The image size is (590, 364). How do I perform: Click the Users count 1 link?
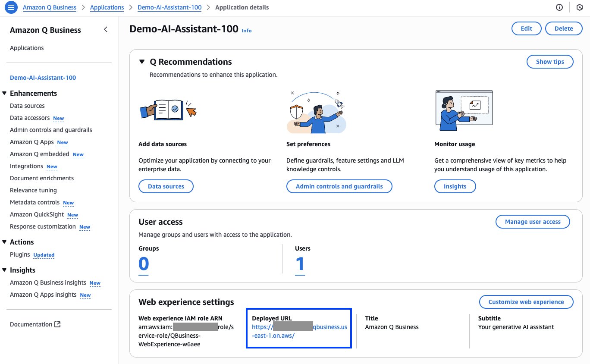click(300, 264)
